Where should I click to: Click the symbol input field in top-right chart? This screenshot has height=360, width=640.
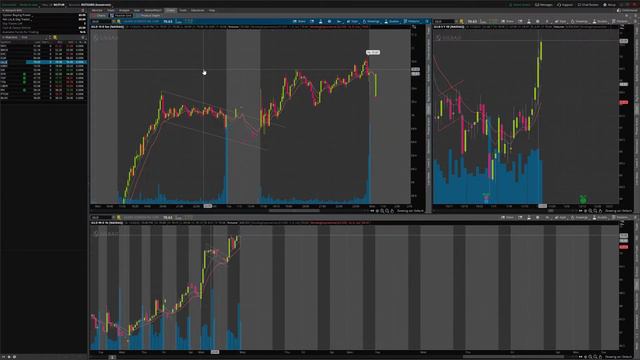pyautogui.click(x=444, y=21)
